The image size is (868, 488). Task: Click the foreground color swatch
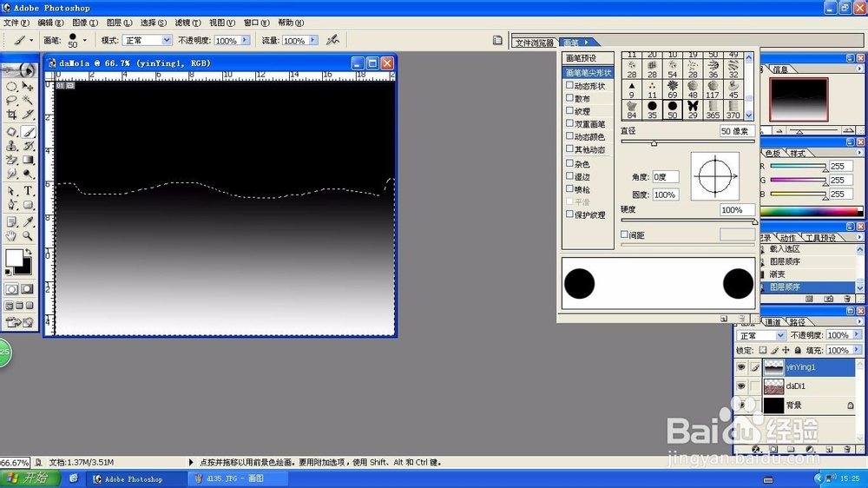pyautogui.click(x=13, y=258)
